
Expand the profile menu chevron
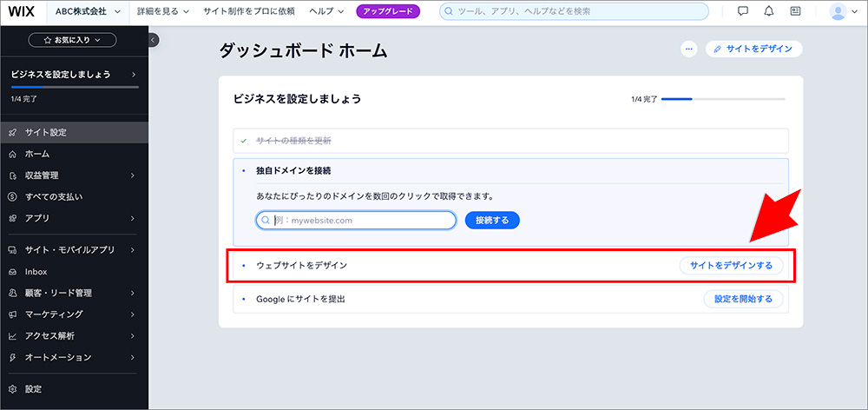(x=854, y=11)
